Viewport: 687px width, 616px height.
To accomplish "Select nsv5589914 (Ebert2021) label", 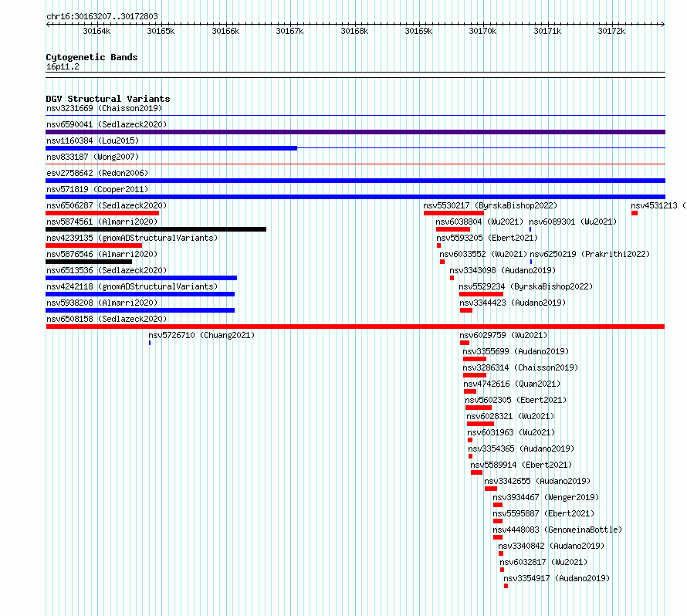I will coord(521,465).
